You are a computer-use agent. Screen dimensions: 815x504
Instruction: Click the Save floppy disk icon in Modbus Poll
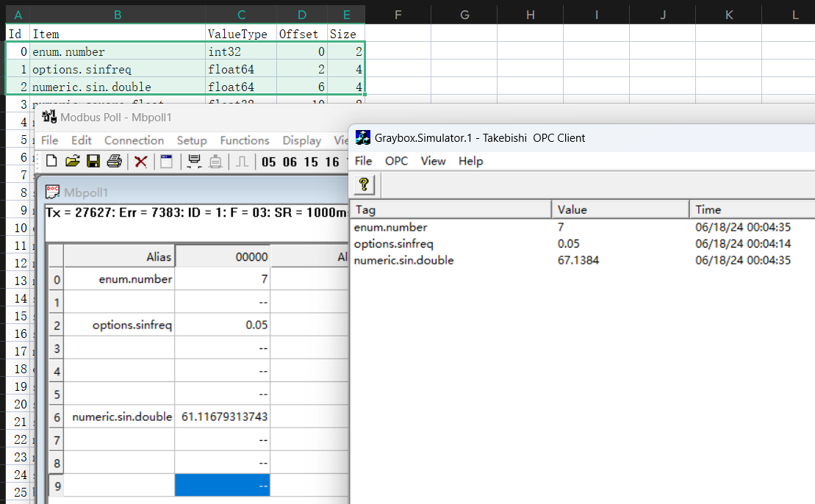[93, 161]
